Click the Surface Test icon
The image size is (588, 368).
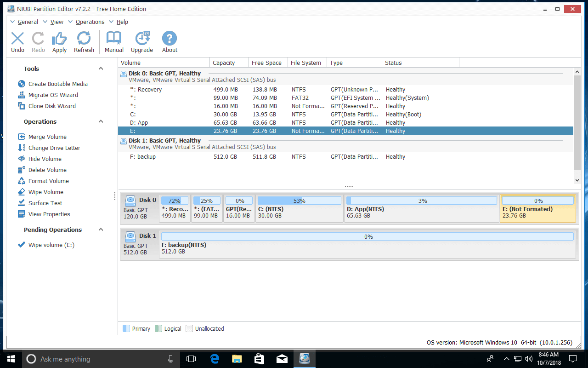click(21, 203)
